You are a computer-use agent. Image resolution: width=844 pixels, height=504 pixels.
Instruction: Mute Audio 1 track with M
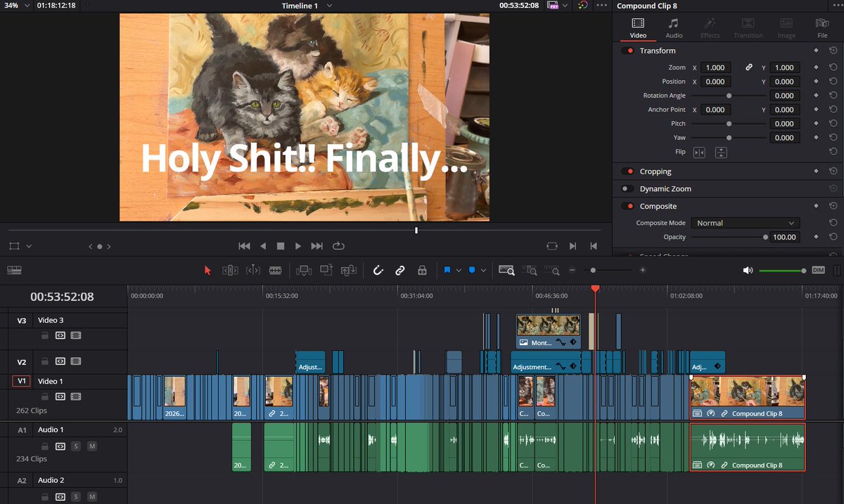[92, 446]
